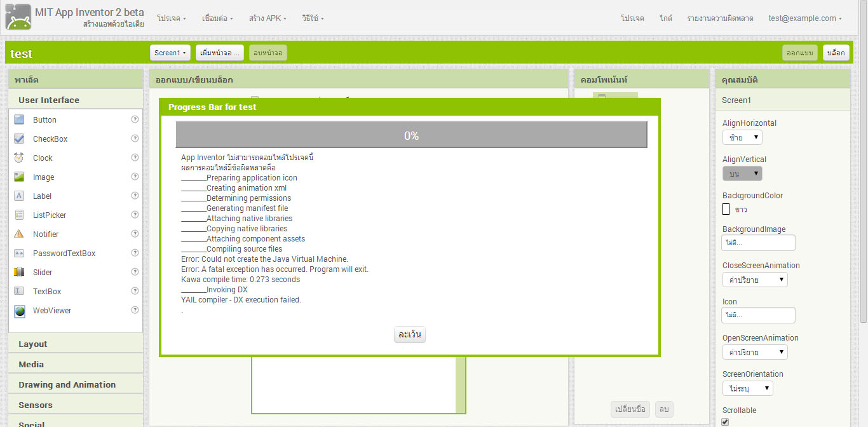Select the CheckBox component icon
Screen dimensions: 868x427
[19, 139]
